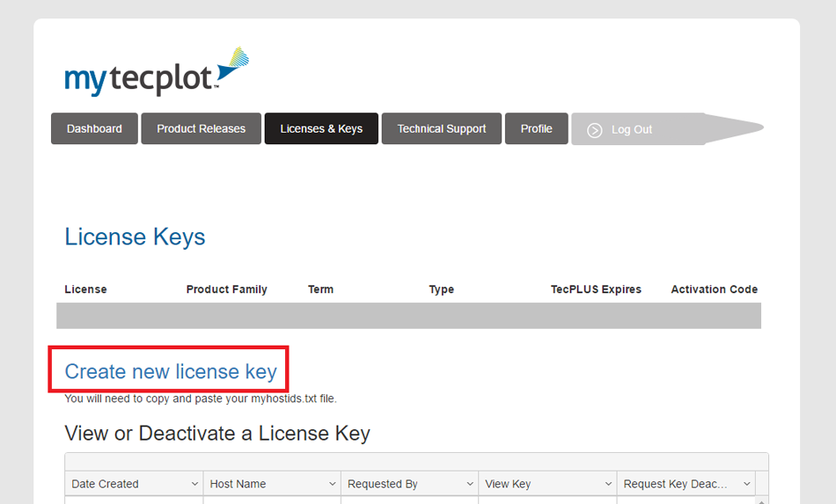Open Host Name column dropdown chevron

(332, 484)
